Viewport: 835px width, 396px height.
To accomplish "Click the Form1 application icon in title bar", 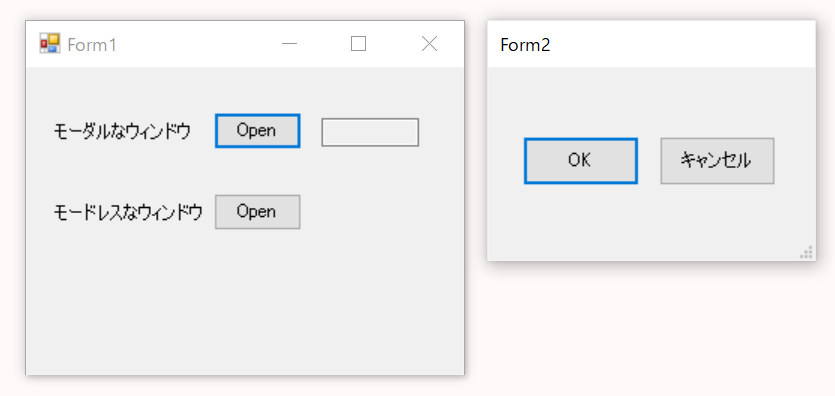I will click(50, 44).
